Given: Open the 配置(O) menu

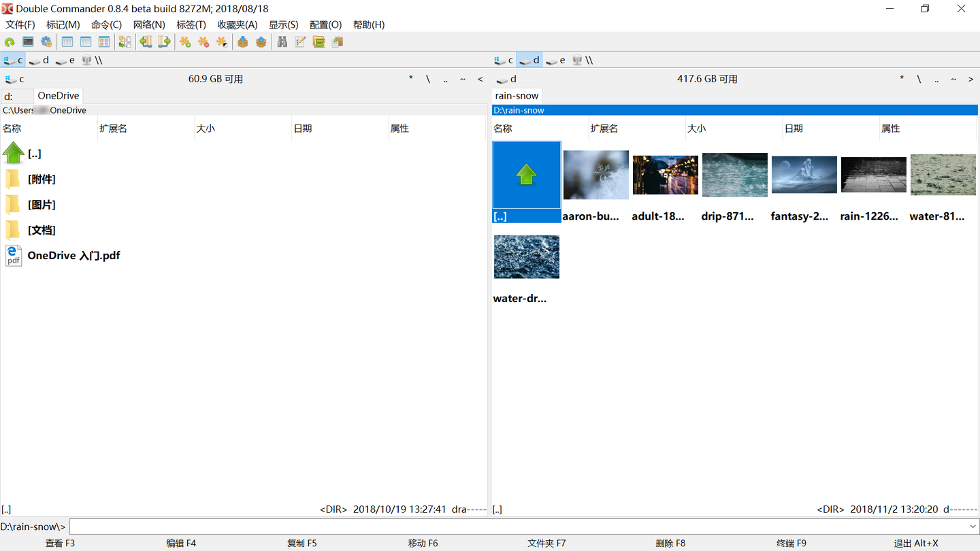Looking at the screenshot, I should (x=326, y=24).
